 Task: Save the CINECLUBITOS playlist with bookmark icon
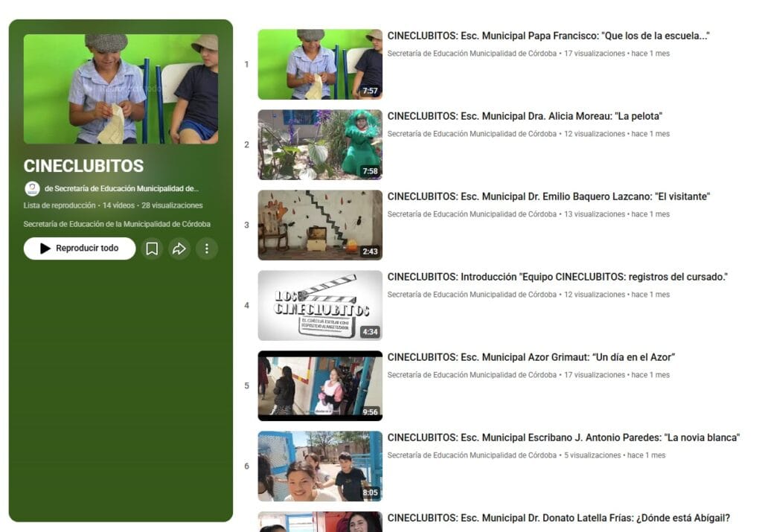152,249
